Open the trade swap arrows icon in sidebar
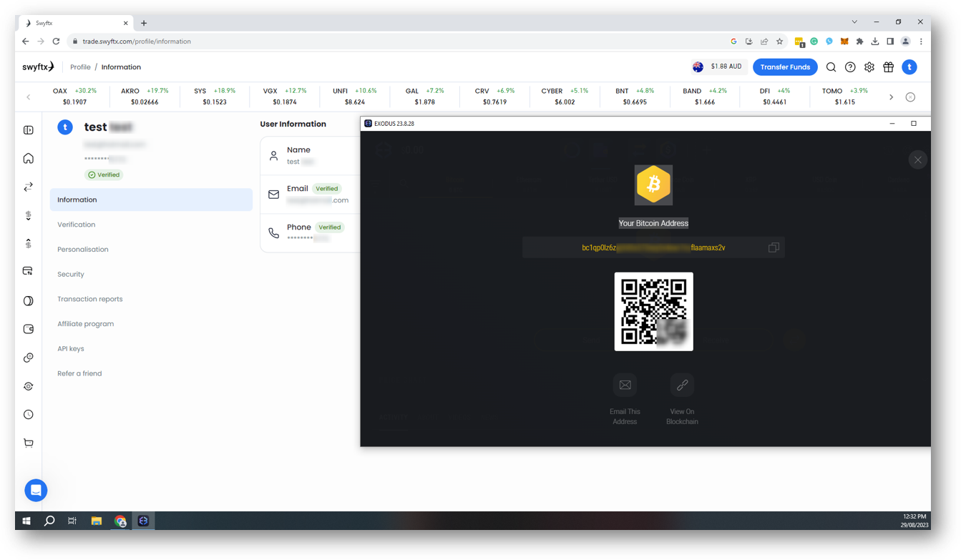Image resolution: width=961 pixels, height=560 pixels. [x=29, y=187]
